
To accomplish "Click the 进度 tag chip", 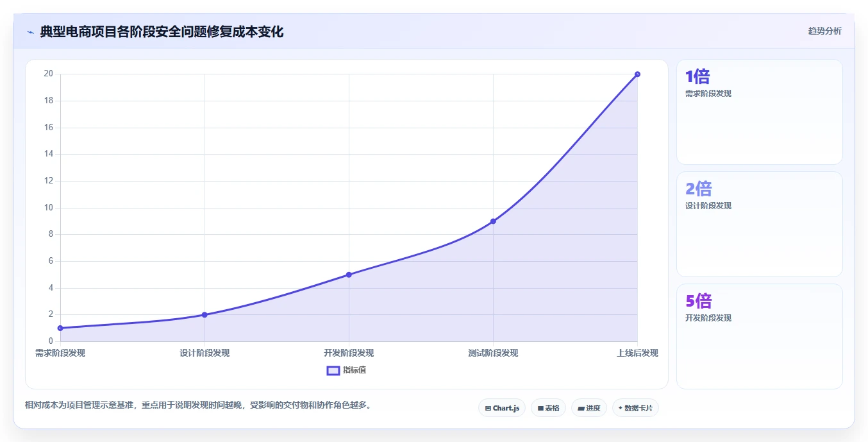I will [x=588, y=408].
